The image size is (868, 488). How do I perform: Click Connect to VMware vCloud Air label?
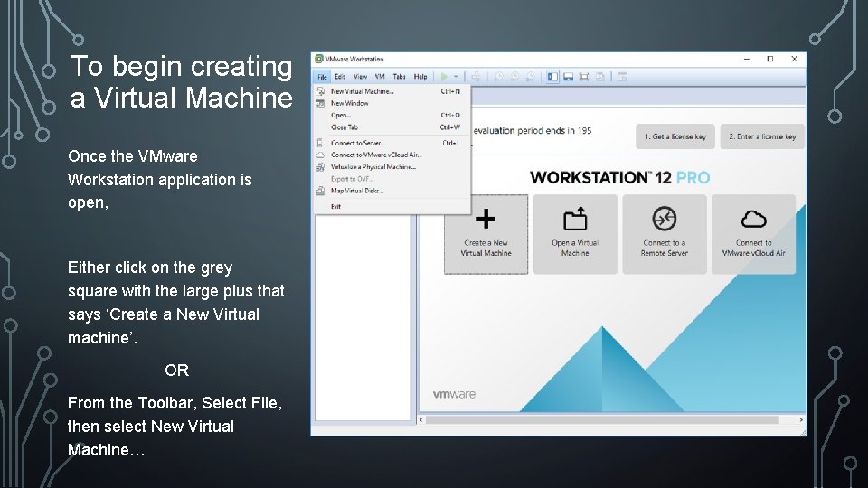(753, 248)
